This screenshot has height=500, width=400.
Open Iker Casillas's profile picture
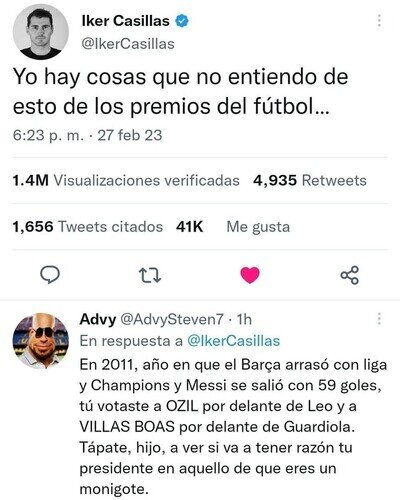pyautogui.click(x=41, y=32)
